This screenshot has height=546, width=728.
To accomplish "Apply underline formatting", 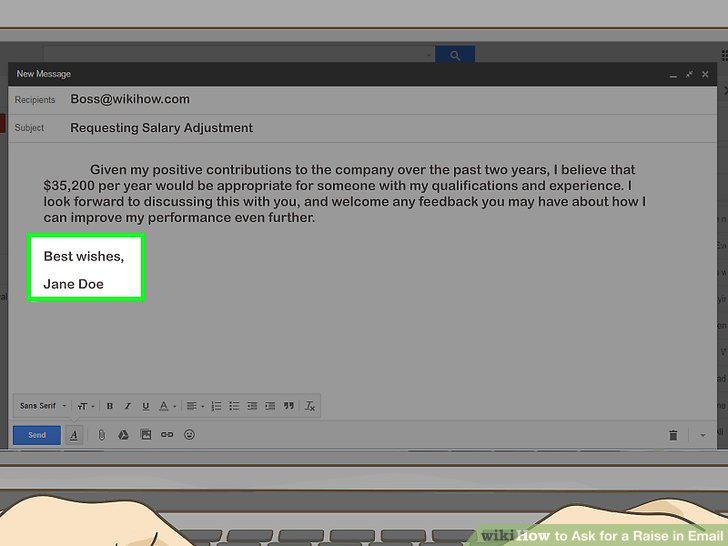I will [x=145, y=406].
